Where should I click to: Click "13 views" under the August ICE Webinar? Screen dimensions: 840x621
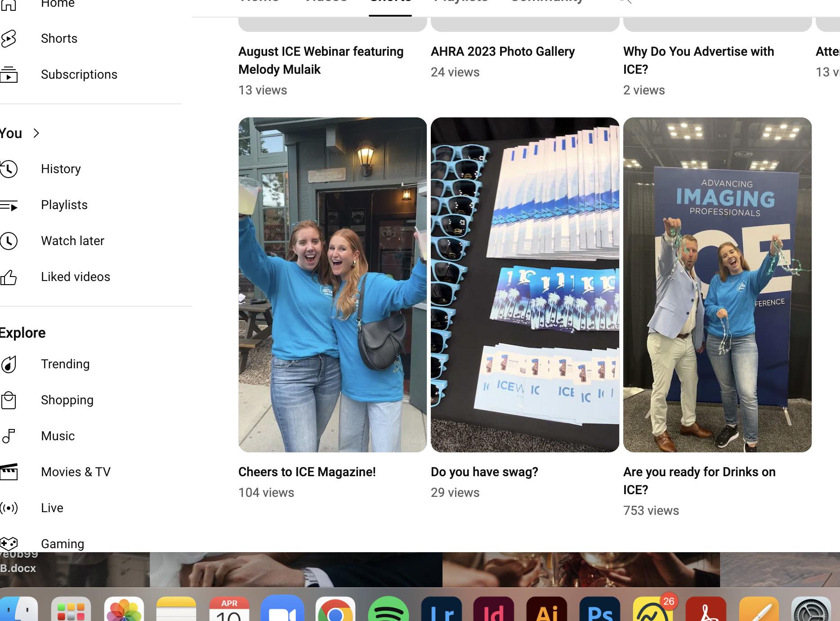coord(263,90)
